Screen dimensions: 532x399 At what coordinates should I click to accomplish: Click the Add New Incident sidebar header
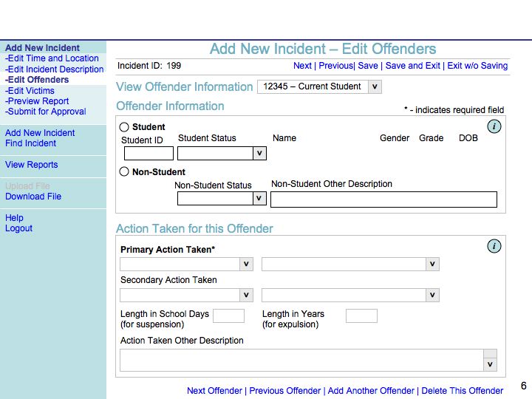[x=42, y=48]
